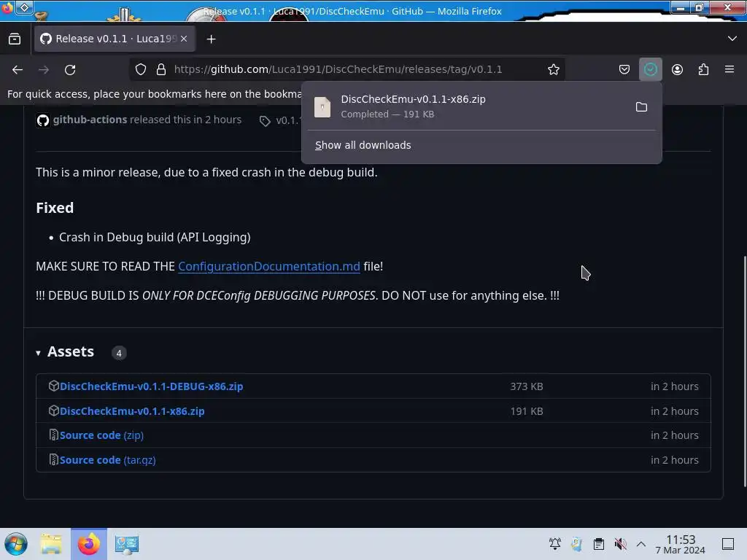
Task: Open DiscCheckEmu-v0.1.1-x86.zip from downloads panel
Action: tap(467, 106)
